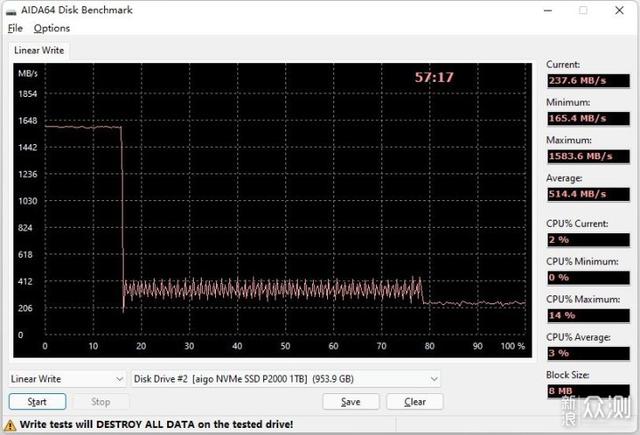The height and width of the screenshot is (435, 640).
Task: Click the CPU% Average 3 % value
Action: point(588,353)
